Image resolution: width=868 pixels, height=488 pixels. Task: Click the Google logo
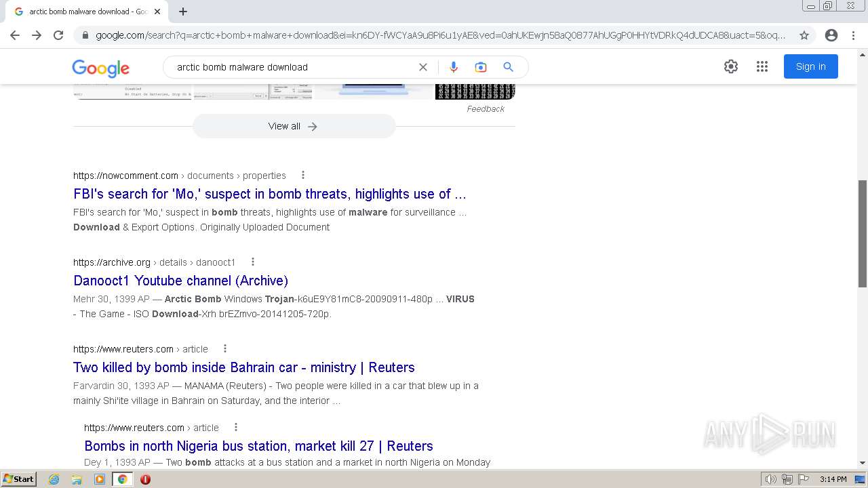coord(100,68)
